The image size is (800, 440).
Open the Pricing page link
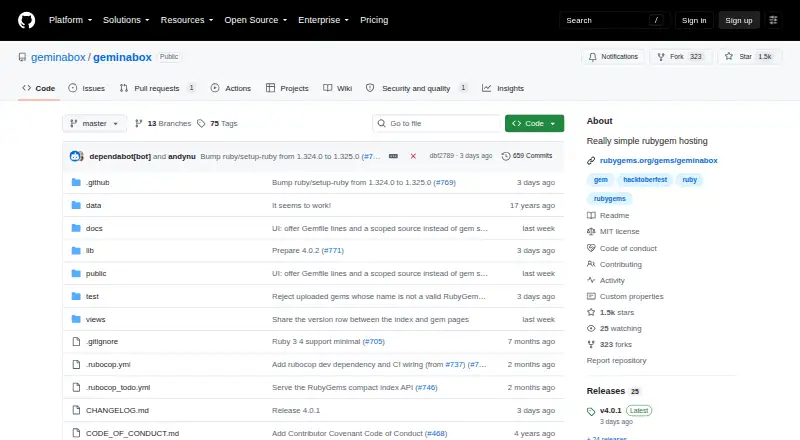click(x=374, y=20)
